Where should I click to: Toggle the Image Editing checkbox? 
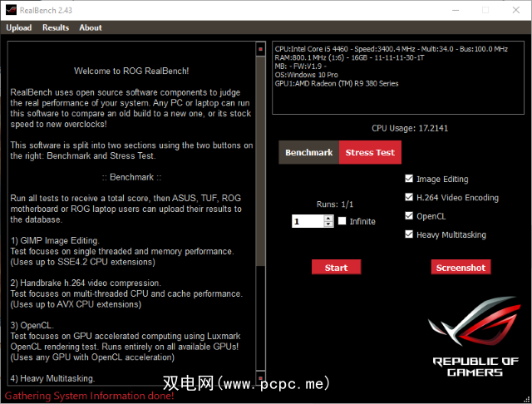pos(409,179)
